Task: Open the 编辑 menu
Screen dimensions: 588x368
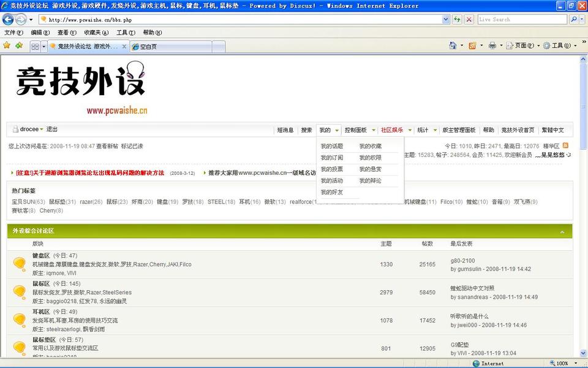Action: [40, 33]
